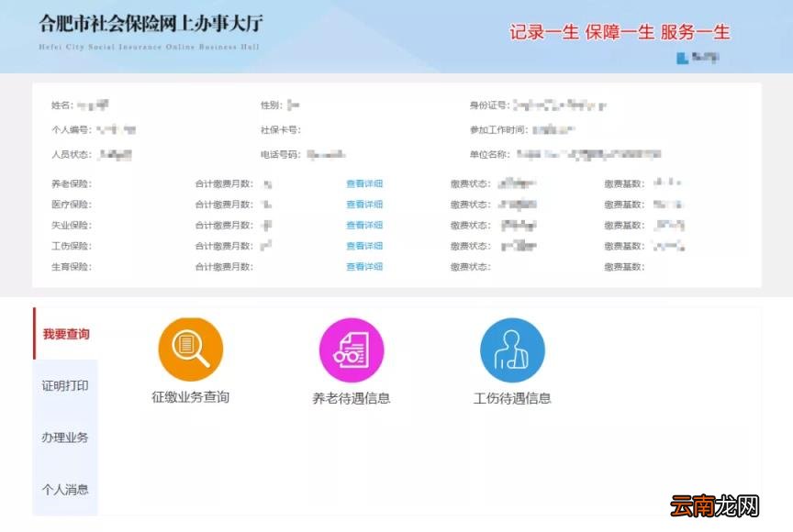Click the 社保卡号: label
Image resolution: width=793 pixels, height=532 pixels.
[281, 130]
